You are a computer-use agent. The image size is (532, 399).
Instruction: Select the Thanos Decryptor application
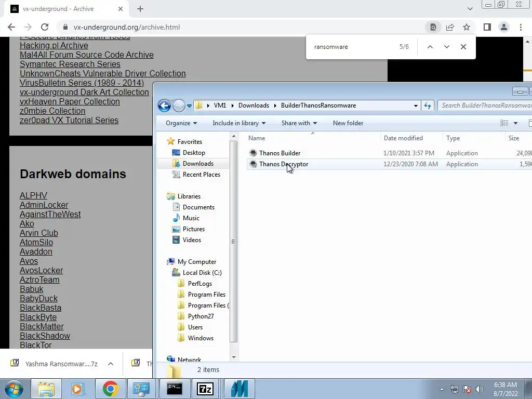(284, 164)
